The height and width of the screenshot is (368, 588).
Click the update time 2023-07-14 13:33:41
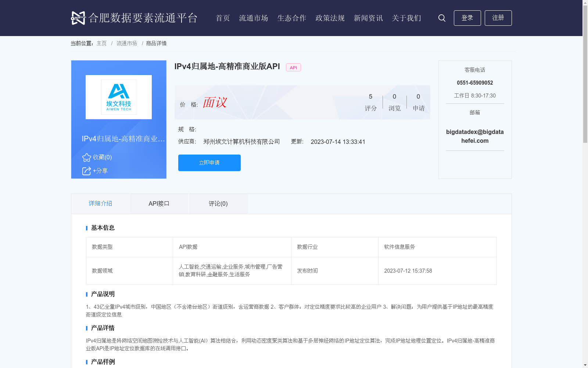click(338, 142)
